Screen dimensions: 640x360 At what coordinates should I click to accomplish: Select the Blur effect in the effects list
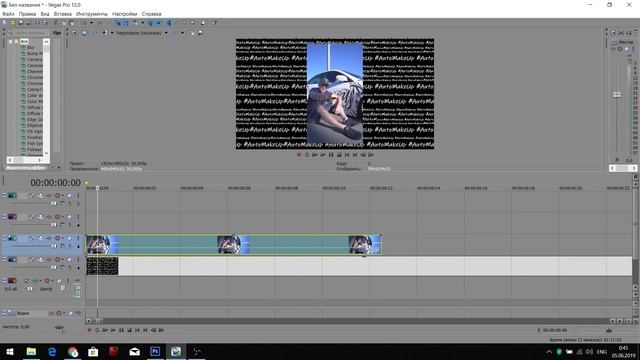pyautogui.click(x=31, y=47)
